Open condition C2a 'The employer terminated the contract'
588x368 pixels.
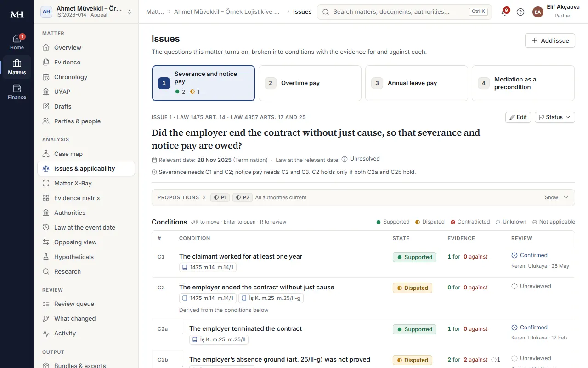(x=245, y=328)
